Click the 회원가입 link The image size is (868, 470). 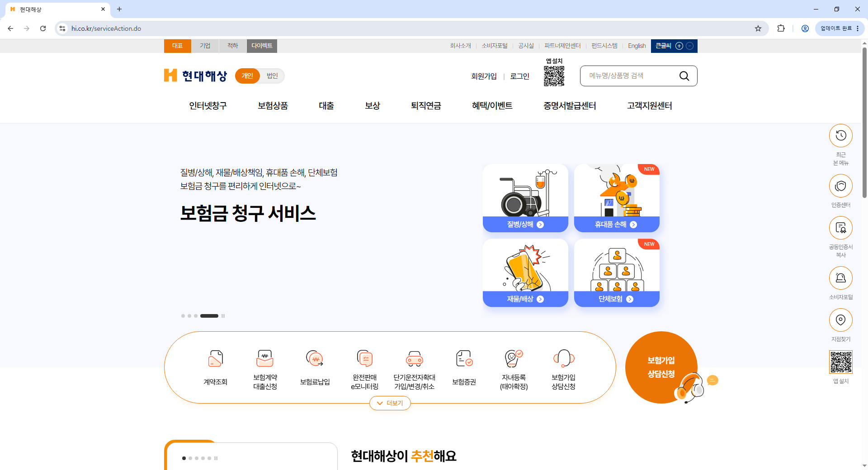(484, 76)
